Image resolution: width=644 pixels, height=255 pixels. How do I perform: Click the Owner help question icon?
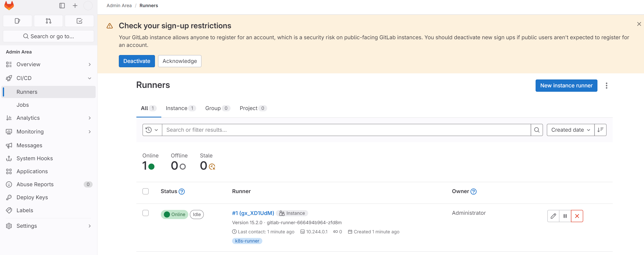click(474, 192)
